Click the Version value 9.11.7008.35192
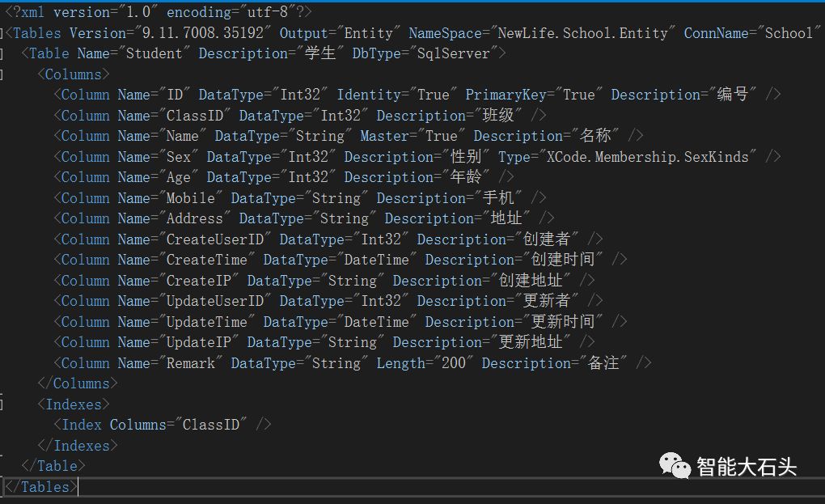825x504 pixels. pyautogui.click(x=205, y=33)
